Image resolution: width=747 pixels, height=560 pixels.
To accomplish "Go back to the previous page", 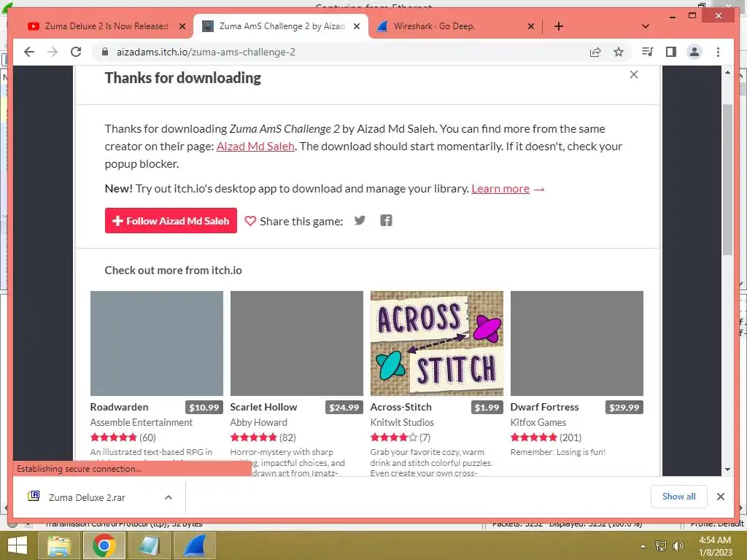I will (29, 52).
